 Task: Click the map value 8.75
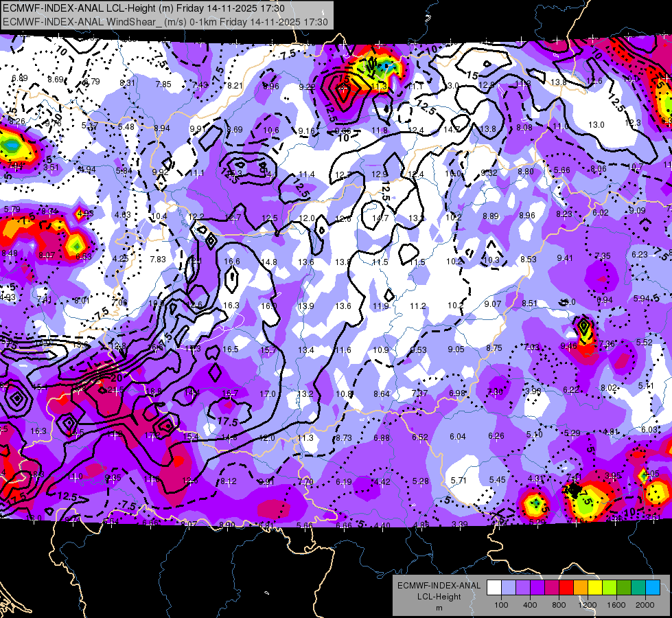pos(494,348)
